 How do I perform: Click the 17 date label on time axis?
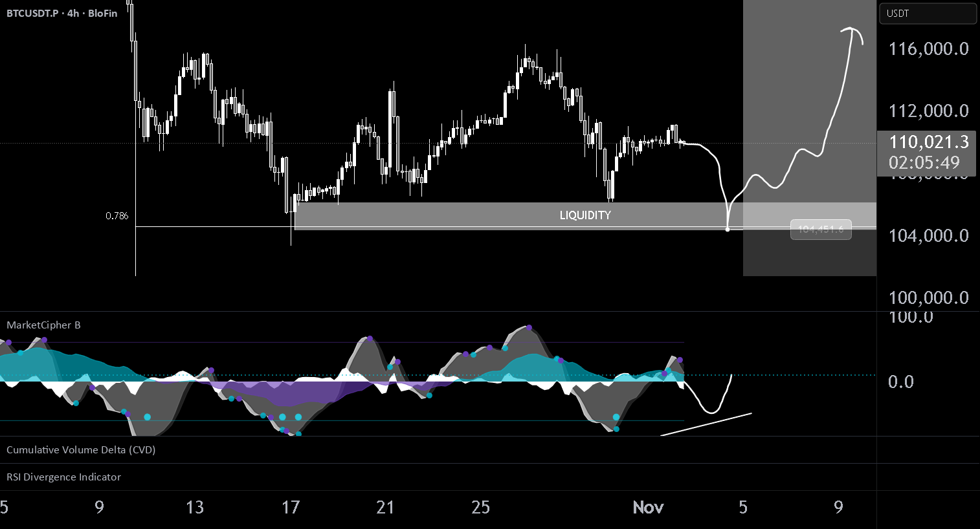(291, 508)
